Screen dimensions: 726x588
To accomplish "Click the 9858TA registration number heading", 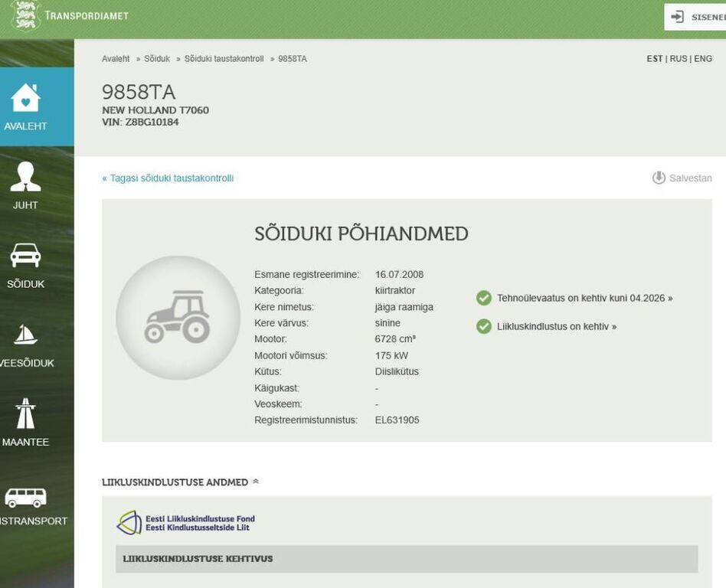I will (x=139, y=92).
